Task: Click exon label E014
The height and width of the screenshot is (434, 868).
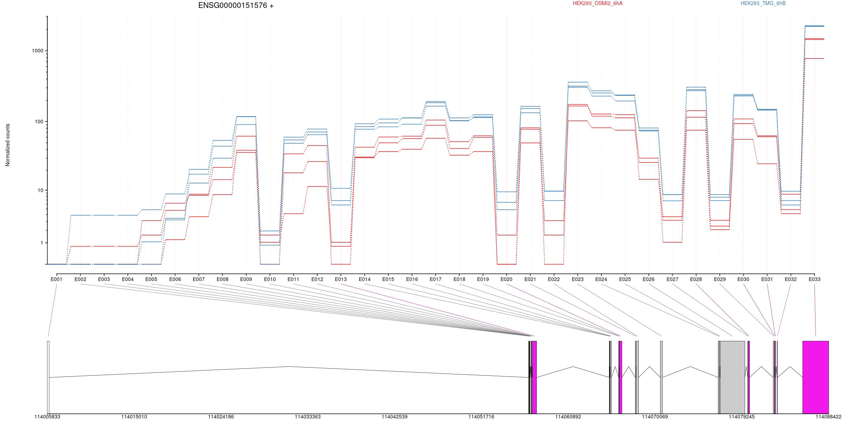Action: tap(365, 279)
